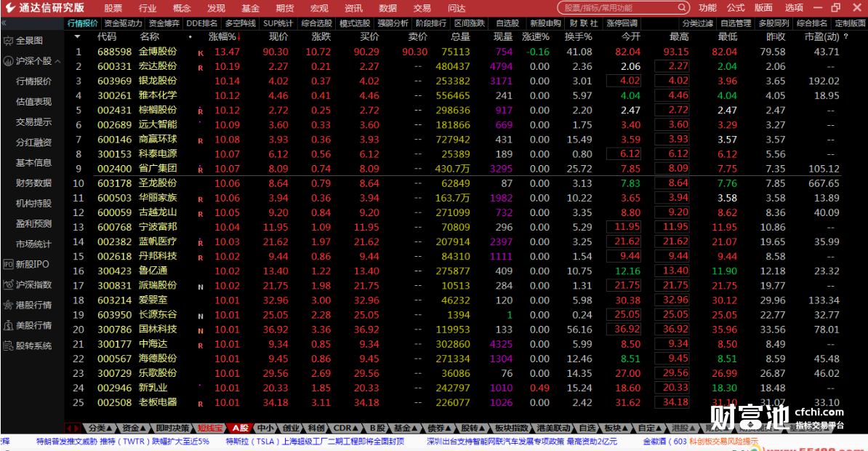Select stock row 雅本化学
Image resolution: width=868 pixels, height=451 pixels.
pyautogui.click(x=465, y=95)
